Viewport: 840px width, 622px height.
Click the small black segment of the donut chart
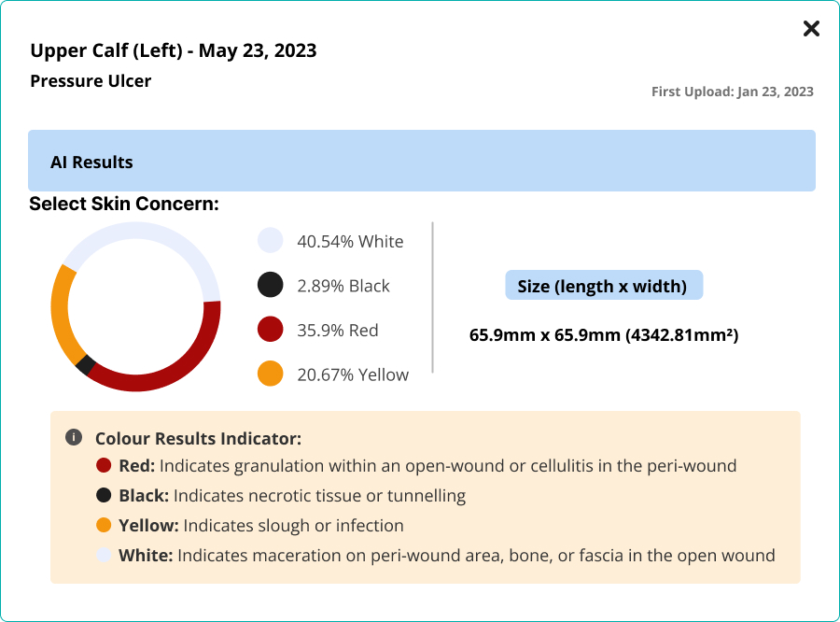click(x=85, y=365)
